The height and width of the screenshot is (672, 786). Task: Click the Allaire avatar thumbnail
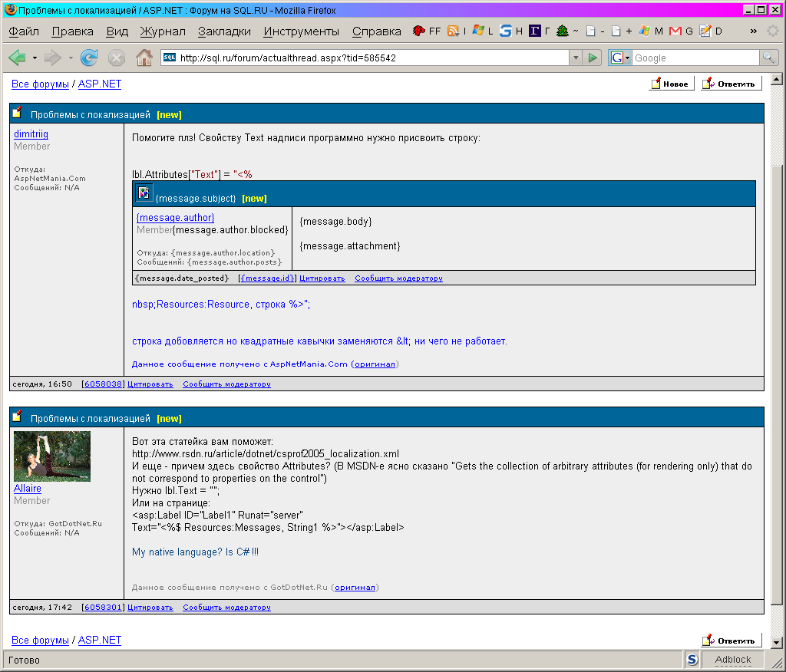(x=52, y=456)
